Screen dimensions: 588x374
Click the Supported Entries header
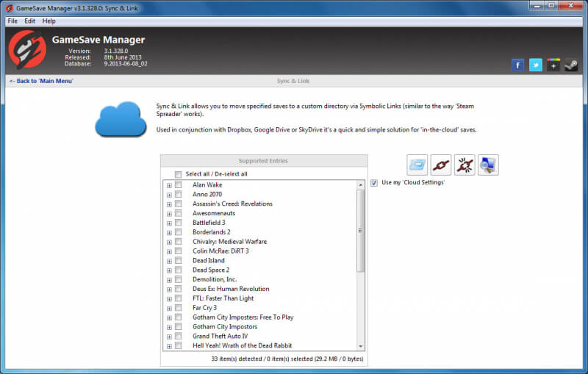pos(264,161)
